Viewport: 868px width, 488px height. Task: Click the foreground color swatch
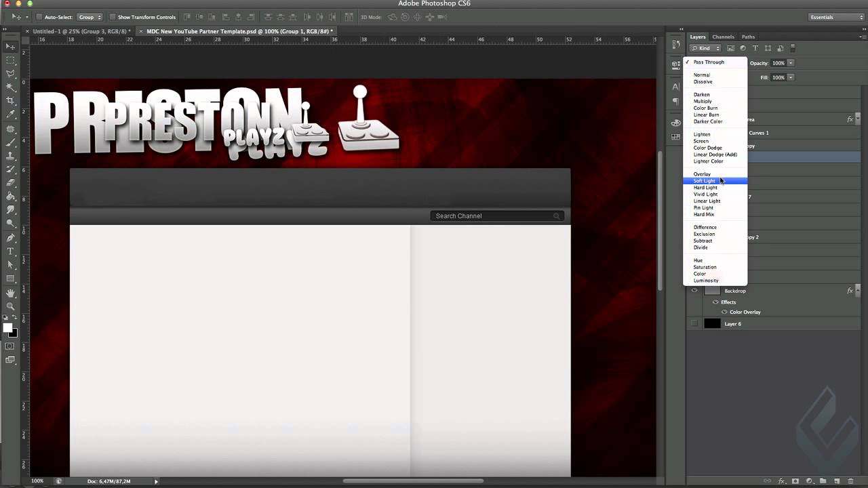7,328
